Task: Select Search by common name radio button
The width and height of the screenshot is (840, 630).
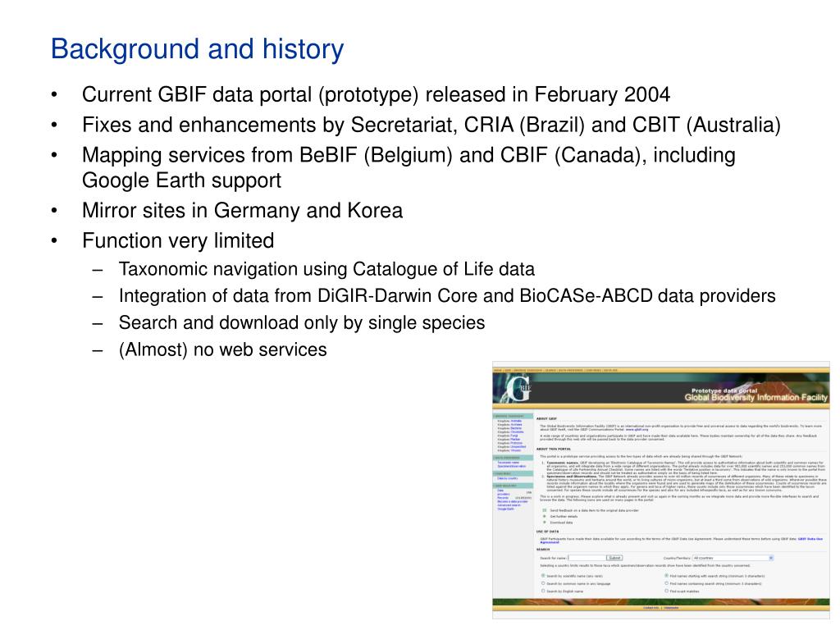Action: [543, 583]
